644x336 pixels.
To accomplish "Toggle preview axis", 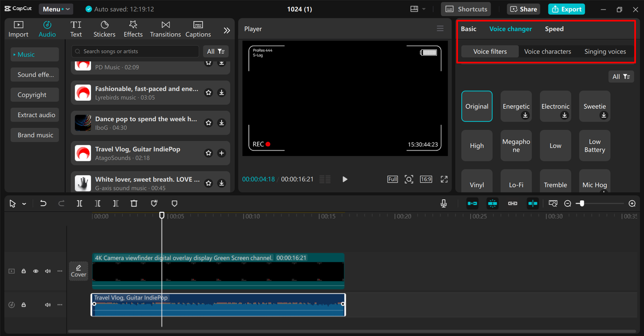I will [x=533, y=203].
